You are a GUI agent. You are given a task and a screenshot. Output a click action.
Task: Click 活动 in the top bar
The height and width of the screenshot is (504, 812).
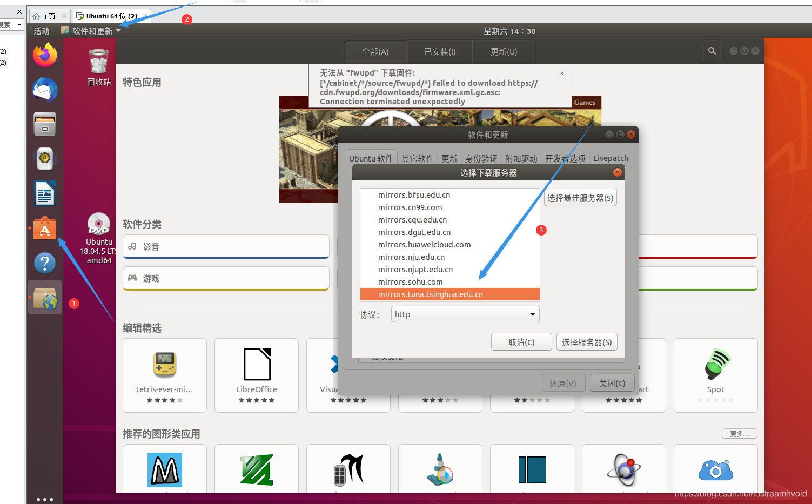42,31
